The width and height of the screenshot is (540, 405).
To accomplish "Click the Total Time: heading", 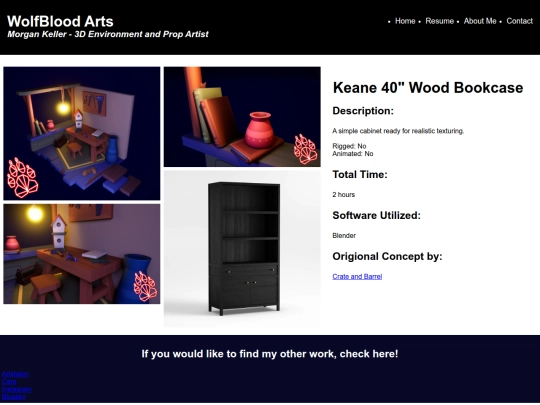I will [x=360, y=175].
